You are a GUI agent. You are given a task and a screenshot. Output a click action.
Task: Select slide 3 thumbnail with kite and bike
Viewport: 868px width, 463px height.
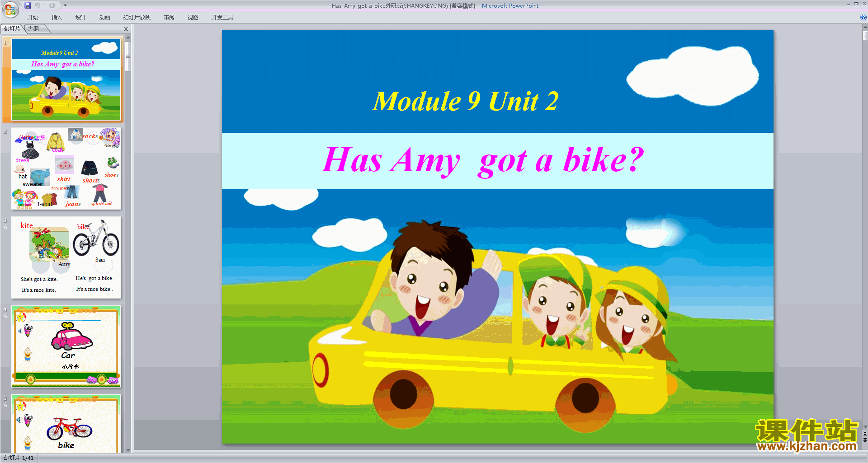click(66, 257)
